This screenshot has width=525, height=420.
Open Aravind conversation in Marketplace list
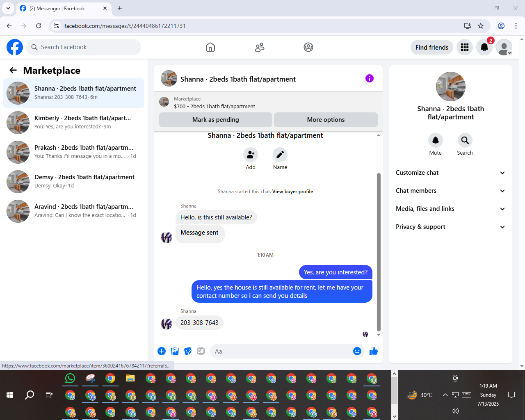74,211
